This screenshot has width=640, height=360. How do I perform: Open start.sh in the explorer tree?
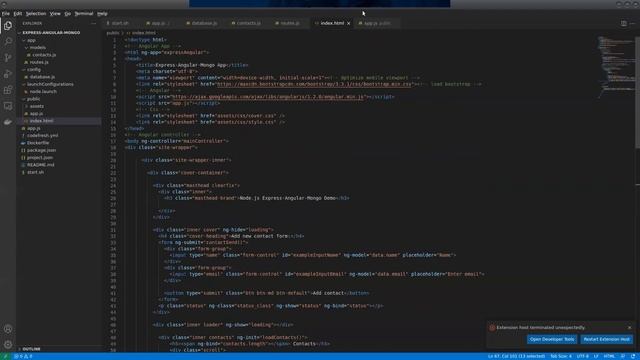pyautogui.click(x=36, y=172)
